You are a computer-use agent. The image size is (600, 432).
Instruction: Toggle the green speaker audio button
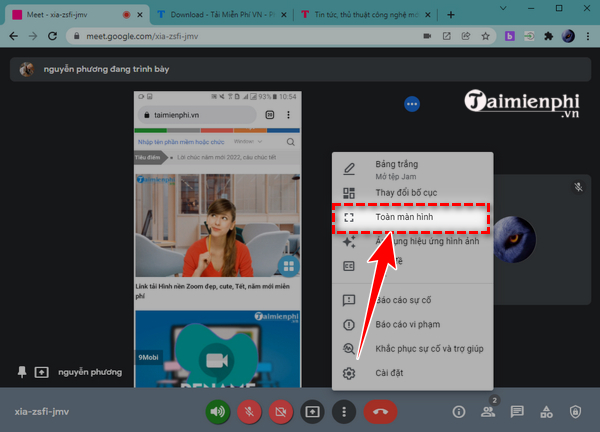click(x=218, y=412)
